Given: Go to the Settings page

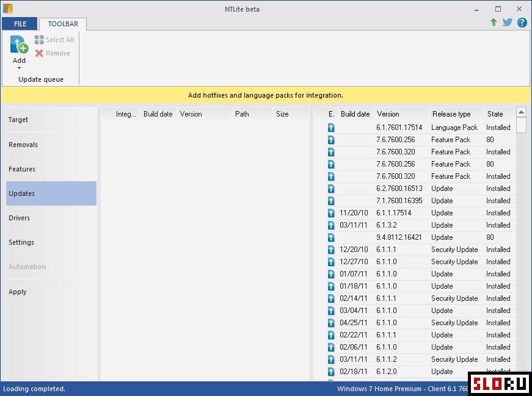Looking at the screenshot, I should (51, 242).
